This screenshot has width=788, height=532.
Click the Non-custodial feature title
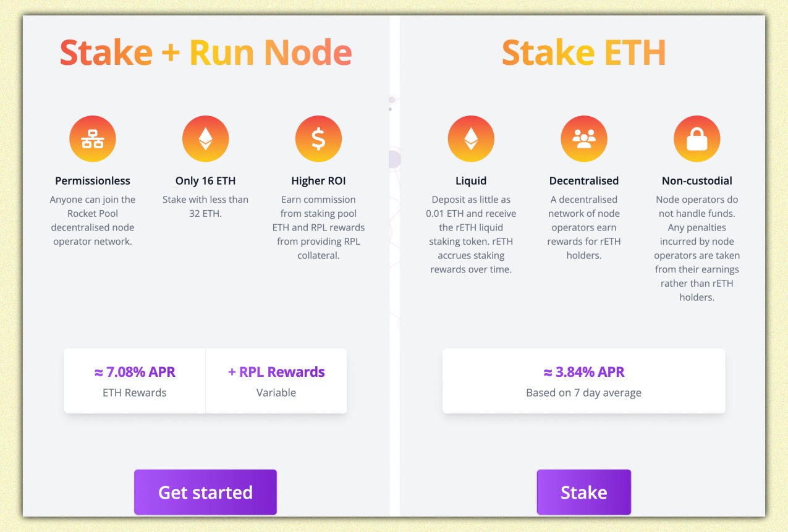click(x=697, y=181)
